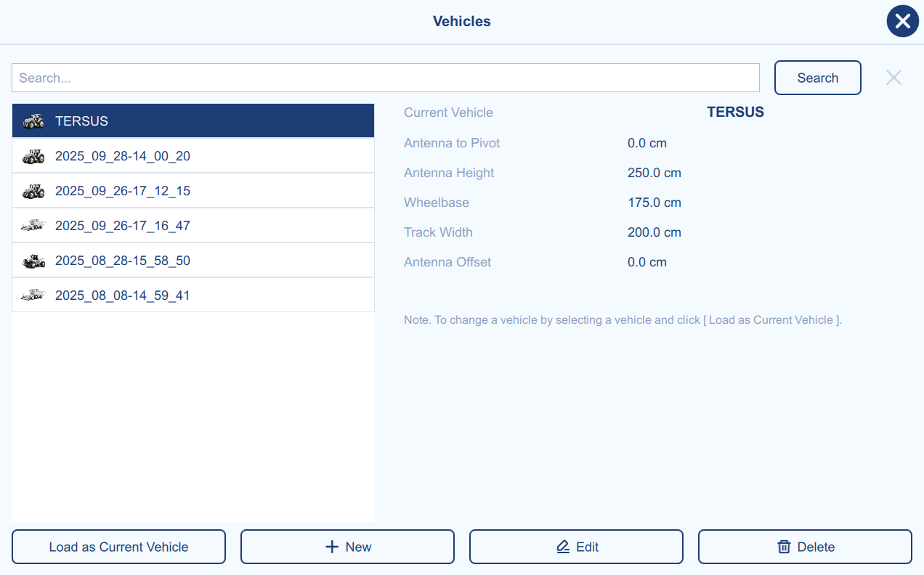Click the Antenna Offset label

coord(447,262)
